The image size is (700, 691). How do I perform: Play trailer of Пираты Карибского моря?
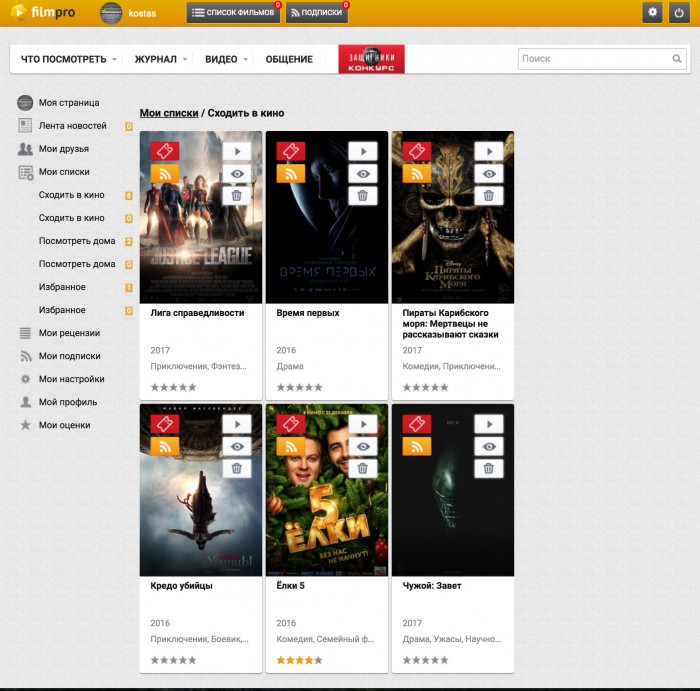489,151
